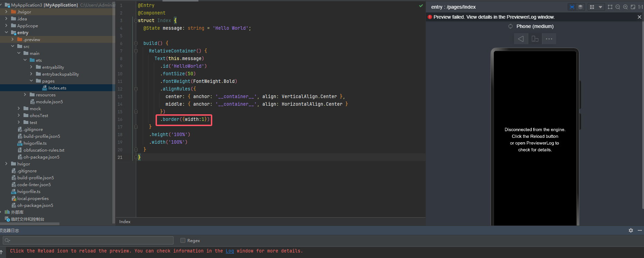644x258 pixels.
Task: Select local.properties file
Action: 33,199
